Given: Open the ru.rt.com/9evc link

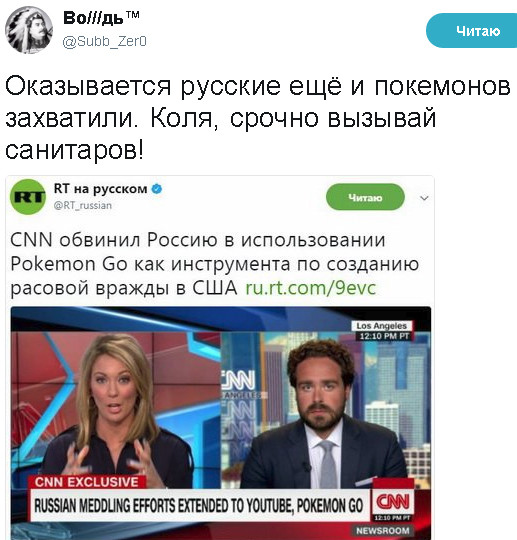Looking at the screenshot, I should (310, 288).
